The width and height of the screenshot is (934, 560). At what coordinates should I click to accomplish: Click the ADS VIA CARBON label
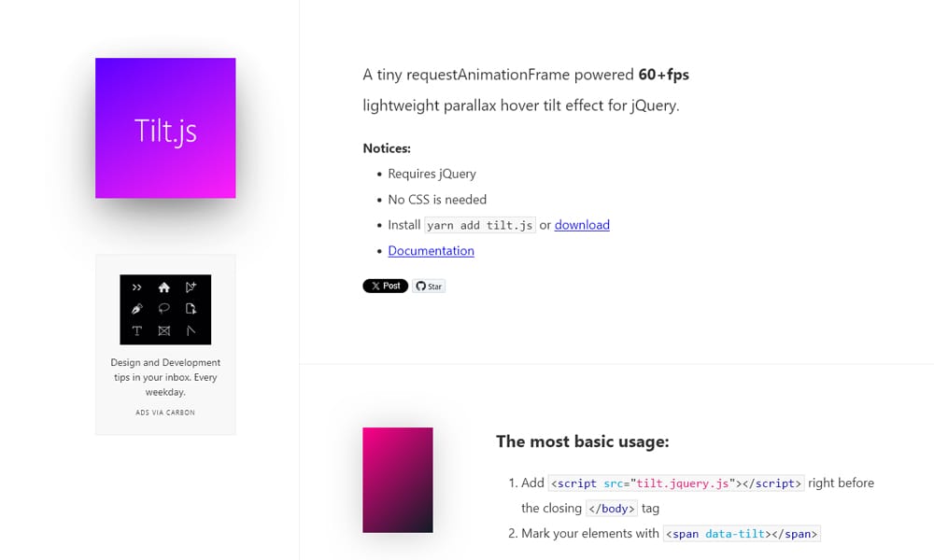coord(165,412)
